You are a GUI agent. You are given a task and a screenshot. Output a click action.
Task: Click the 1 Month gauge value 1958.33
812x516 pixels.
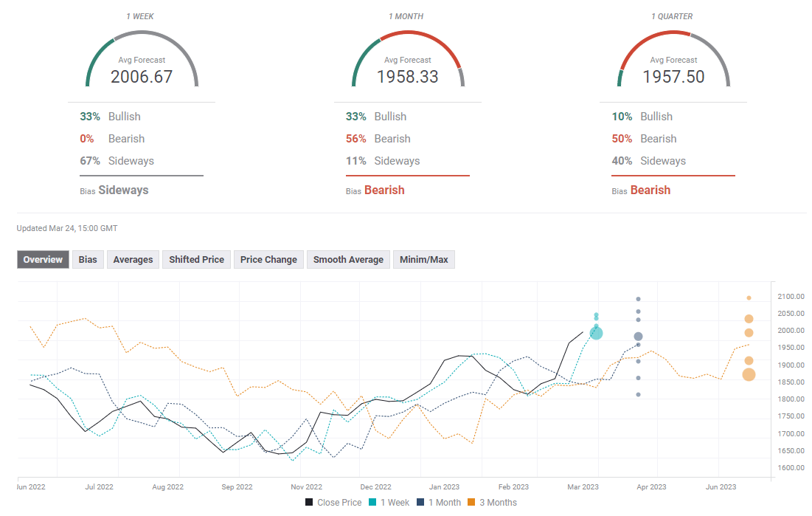[408, 77]
